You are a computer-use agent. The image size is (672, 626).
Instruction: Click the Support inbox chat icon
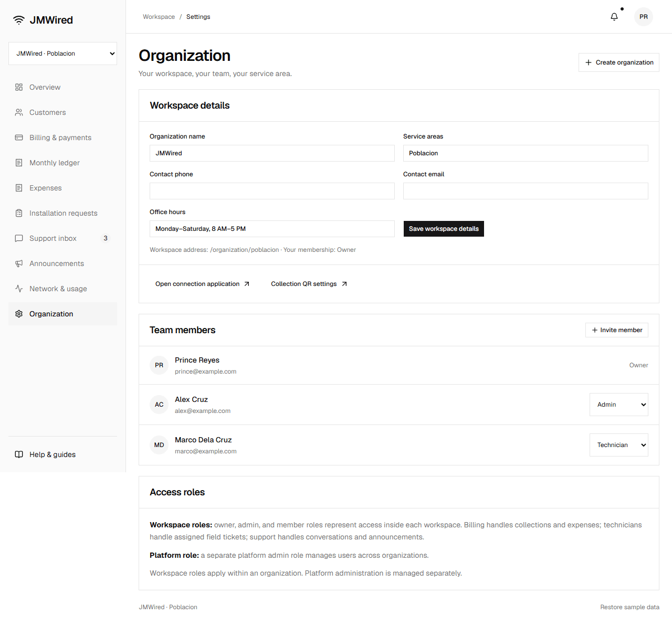click(x=19, y=238)
